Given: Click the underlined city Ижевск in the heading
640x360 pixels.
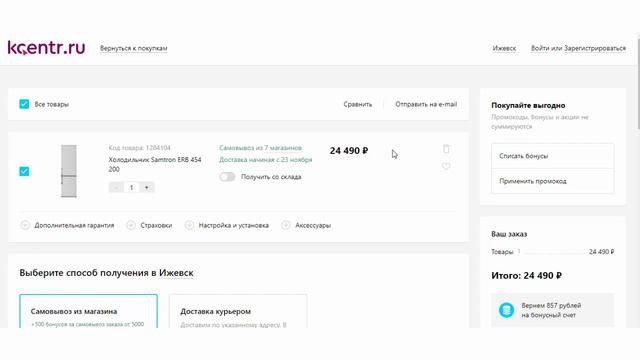Looking at the screenshot, I should 176,273.
